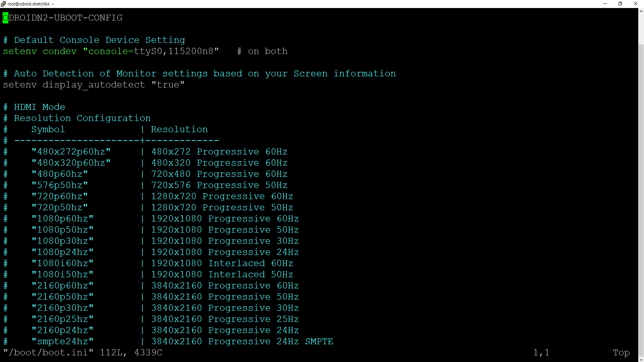Viewport: 644px width, 362px height.
Task: Click scrollbar up arrow
Action: point(641,11)
